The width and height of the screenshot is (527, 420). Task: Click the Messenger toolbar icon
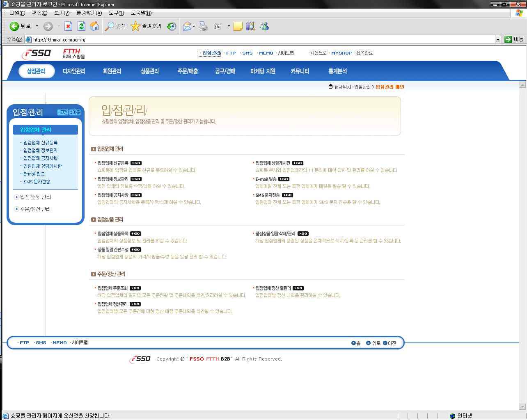(x=264, y=26)
